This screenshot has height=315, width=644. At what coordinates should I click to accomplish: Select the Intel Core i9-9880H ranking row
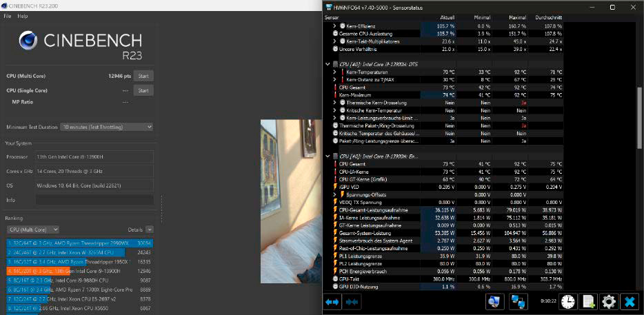pyautogui.click(x=80, y=281)
